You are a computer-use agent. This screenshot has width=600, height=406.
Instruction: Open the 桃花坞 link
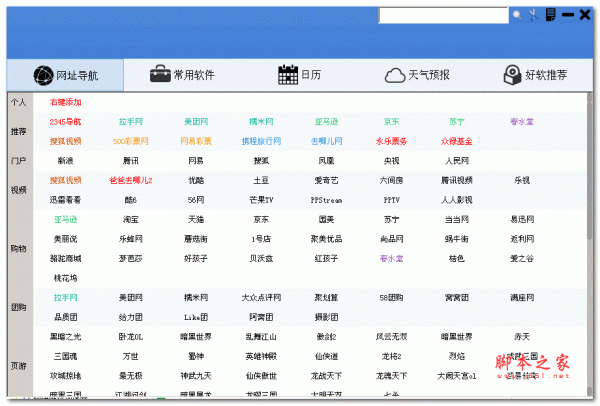click(x=65, y=278)
